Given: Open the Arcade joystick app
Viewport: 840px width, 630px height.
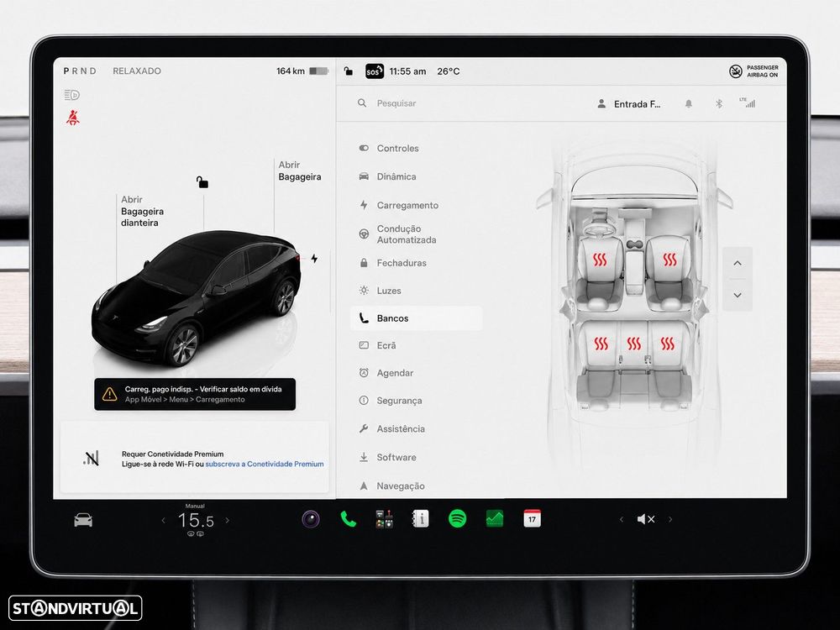Looking at the screenshot, I should [x=384, y=519].
